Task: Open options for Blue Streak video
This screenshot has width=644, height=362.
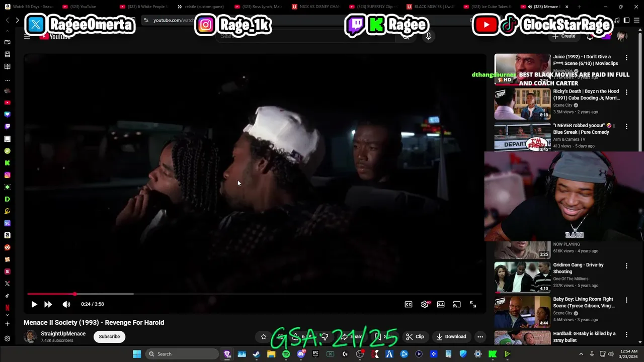Action: [626, 126]
